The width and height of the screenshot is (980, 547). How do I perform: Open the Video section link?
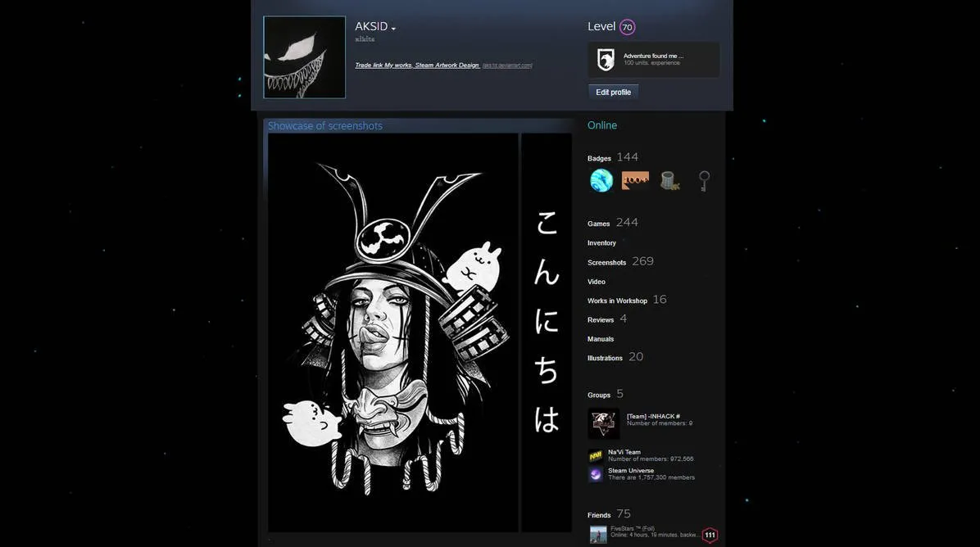tap(597, 282)
